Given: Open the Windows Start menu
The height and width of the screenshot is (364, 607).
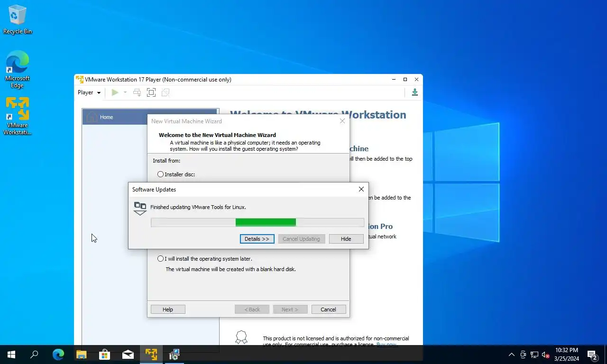Looking at the screenshot, I should [x=11, y=355].
